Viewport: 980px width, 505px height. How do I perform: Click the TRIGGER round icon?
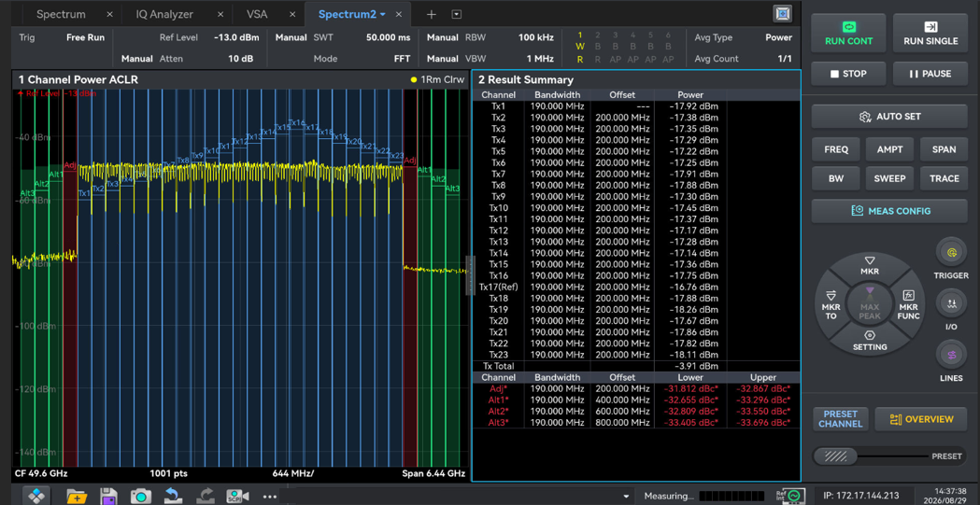click(951, 253)
